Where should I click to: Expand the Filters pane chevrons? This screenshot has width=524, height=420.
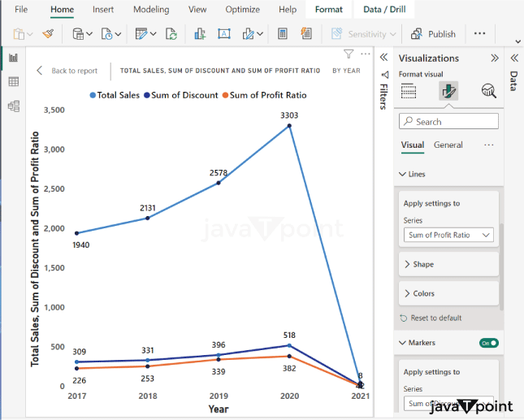[384, 58]
